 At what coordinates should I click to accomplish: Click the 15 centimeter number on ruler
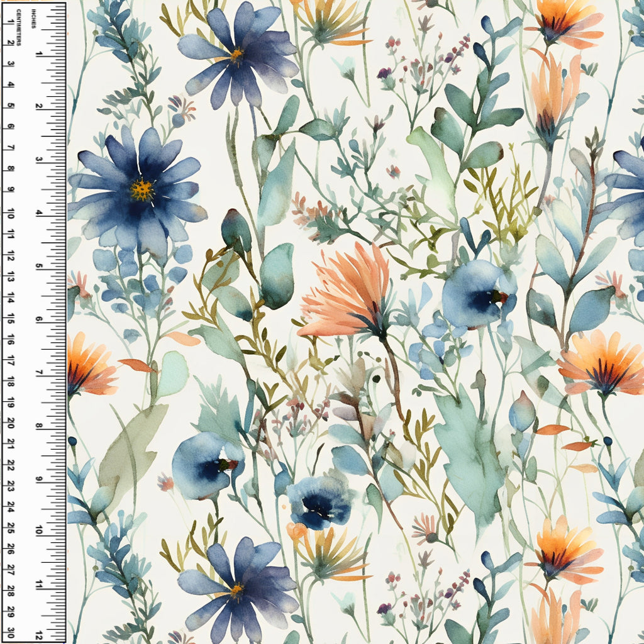click(x=10, y=321)
